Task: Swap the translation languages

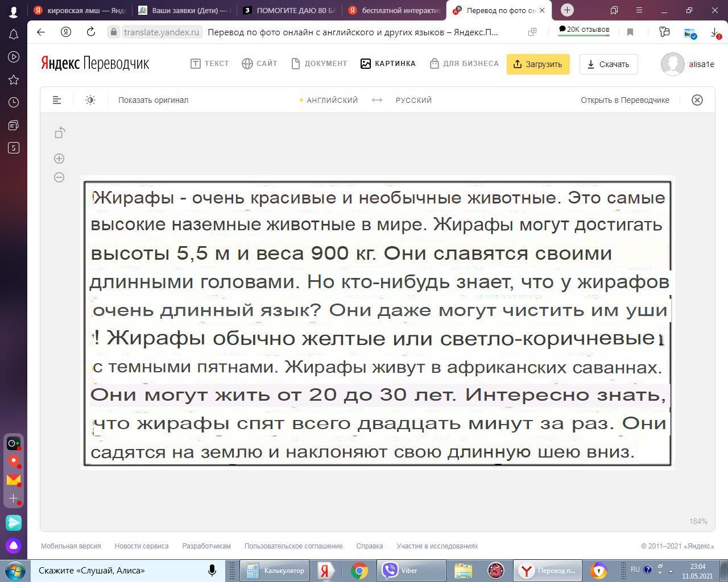Action: (x=377, y=100)
